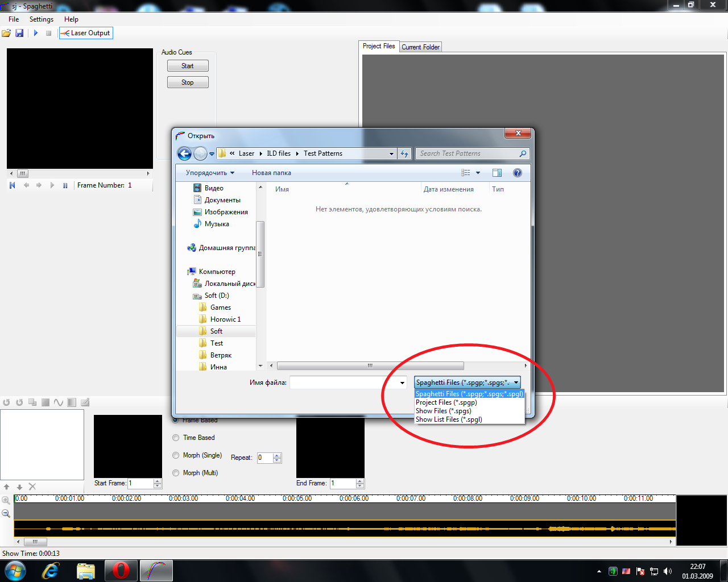Expand the address bar path dropdown arrow
The width and height of the screenshot is (728, 582).
click(391, 153)
